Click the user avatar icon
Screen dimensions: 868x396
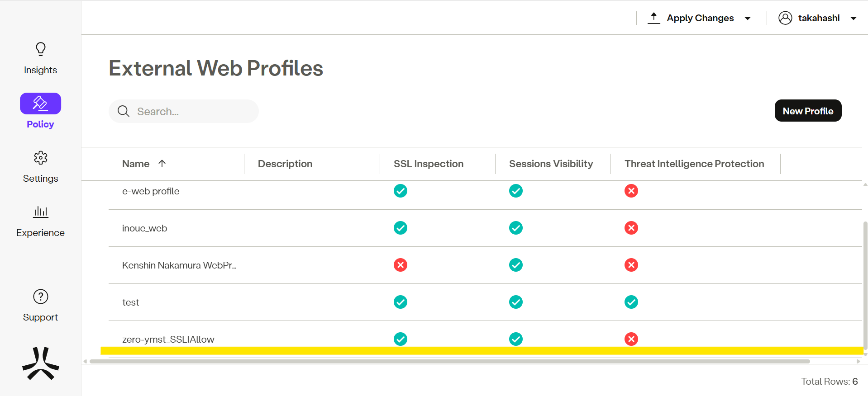[x=785, y=18]
